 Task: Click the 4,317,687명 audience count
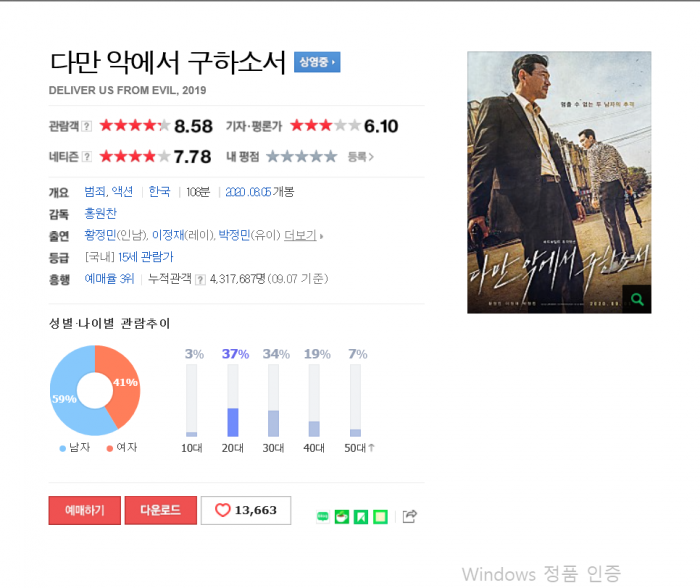(x=238, y=279)
